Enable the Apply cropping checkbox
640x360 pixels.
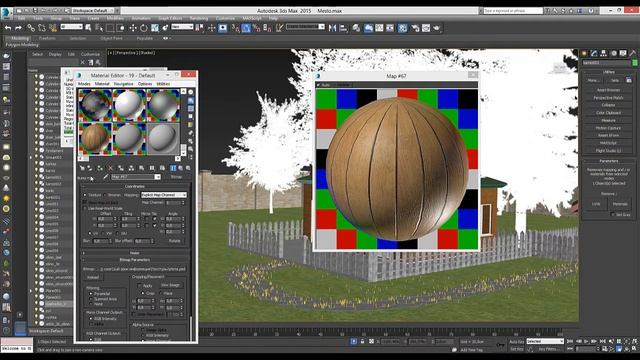(x=140, y=286)
